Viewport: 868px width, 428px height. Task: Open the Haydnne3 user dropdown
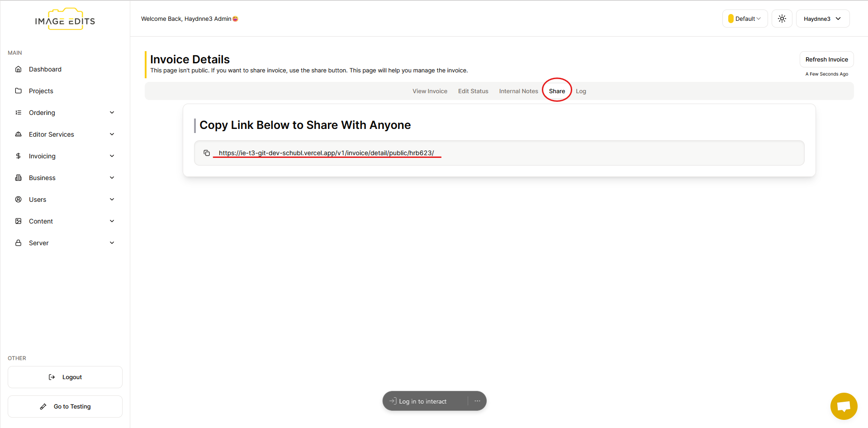pos(822,19)
